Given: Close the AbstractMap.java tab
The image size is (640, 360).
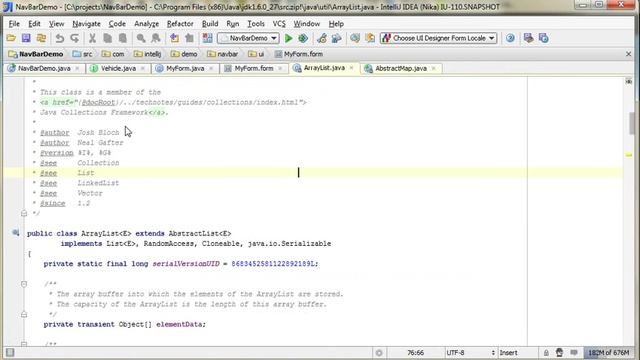Looking at the screenshot, I should [433, 68].
